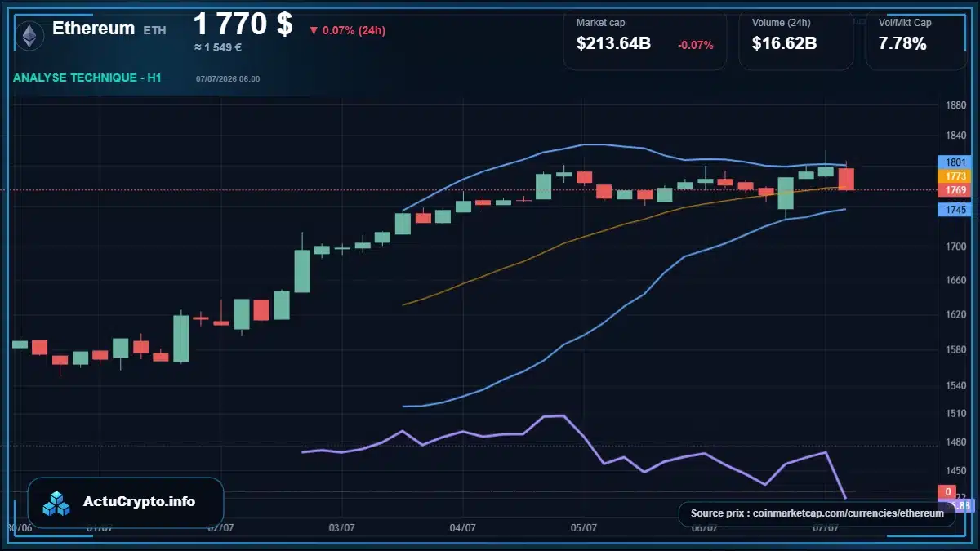The height and width of the screenshot is (551, 980).
Task: Click the 1580 price axis label
Action: (955, 349)
